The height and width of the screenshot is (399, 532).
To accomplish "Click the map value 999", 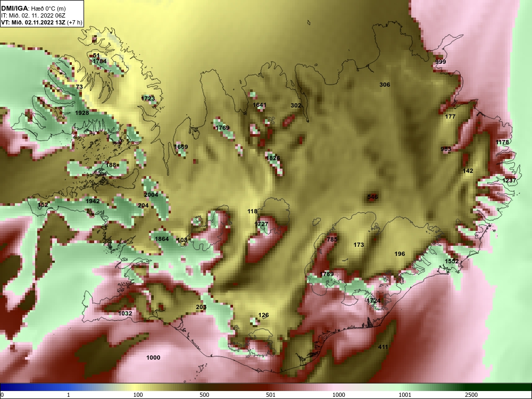I will coord(440,62).
